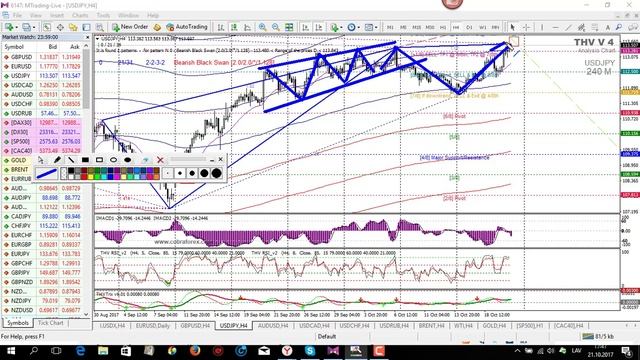
Task: Switch to the AUDUSD,H4 chart tab
Action: 273,326
